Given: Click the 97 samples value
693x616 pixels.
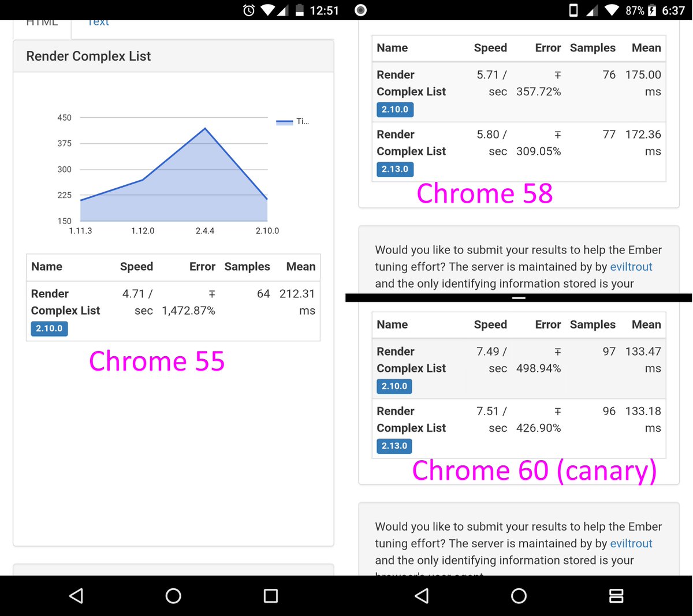Looking at the screenshot, I should coord(609,352).
